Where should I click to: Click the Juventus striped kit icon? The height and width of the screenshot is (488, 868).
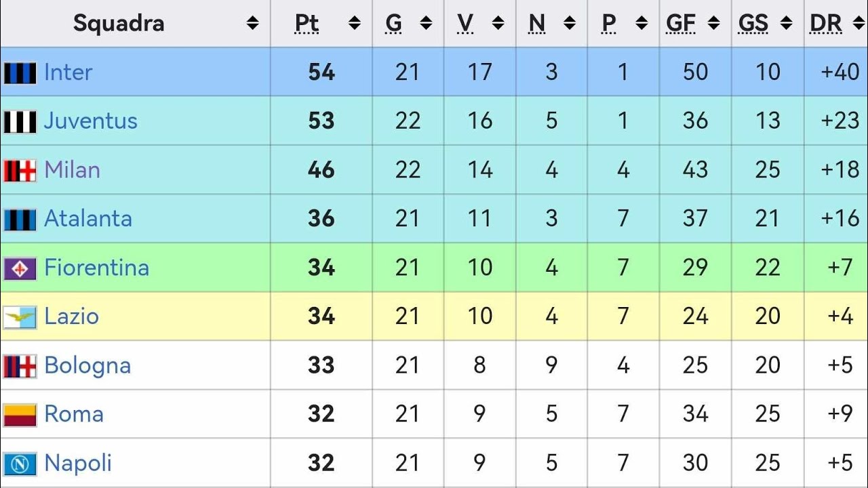click(20, 121)
